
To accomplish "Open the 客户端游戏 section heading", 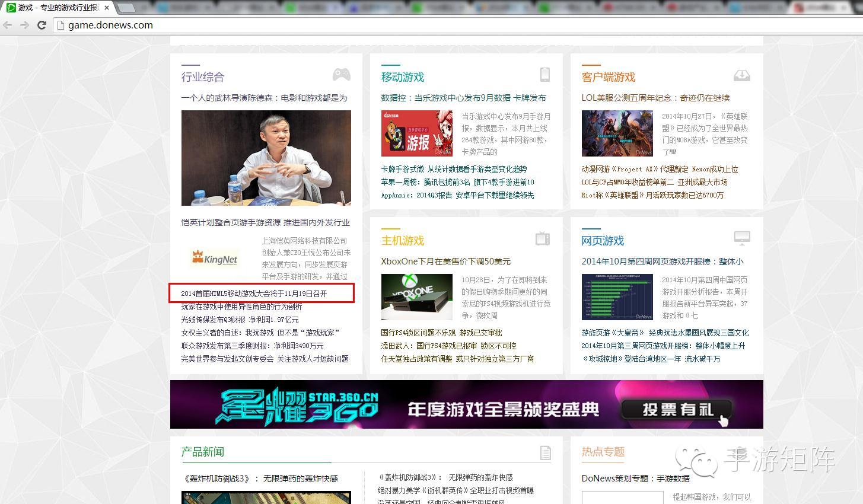I will click(x=609, y=77).
